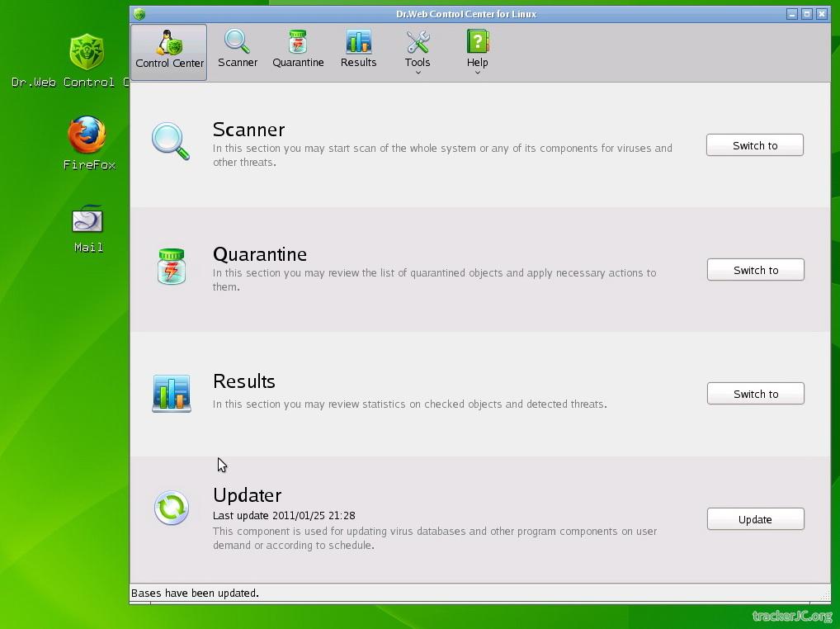
Task: Open the Mail desktop shortcut
Action: click(x=87, y=220)
